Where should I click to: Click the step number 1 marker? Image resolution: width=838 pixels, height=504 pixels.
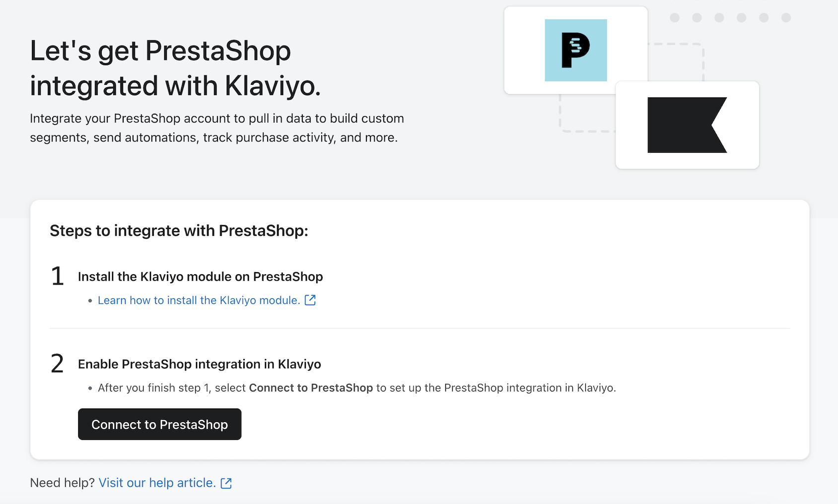58,276
